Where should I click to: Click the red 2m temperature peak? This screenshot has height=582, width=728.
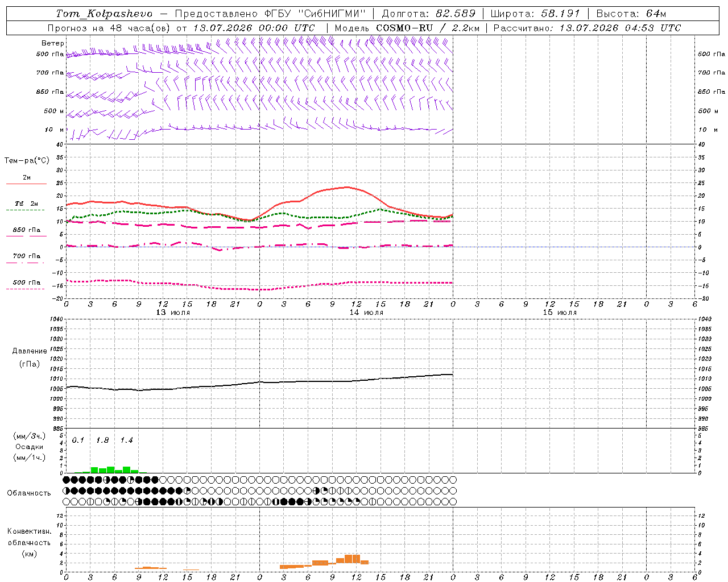[x=347, y=187]
